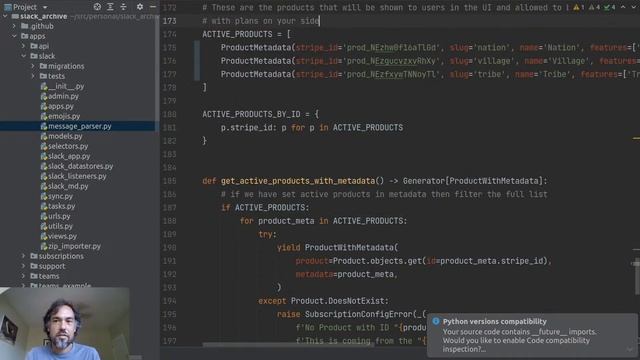Collapse the slack folder
640x360 pixels.
click(x=24, y=56)
